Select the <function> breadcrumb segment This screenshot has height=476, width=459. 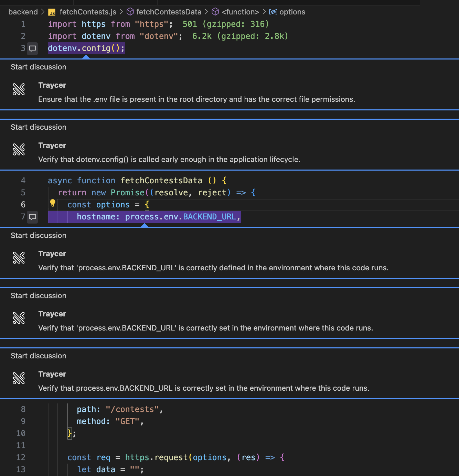tap(240, 12)
